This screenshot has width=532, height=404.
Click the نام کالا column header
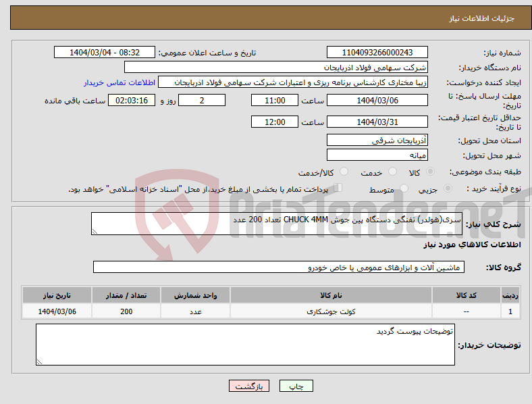tap(331, 295)
